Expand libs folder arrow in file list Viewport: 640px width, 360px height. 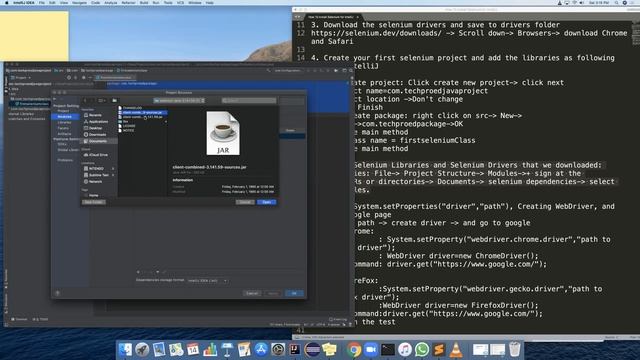[x=165, y=121]
